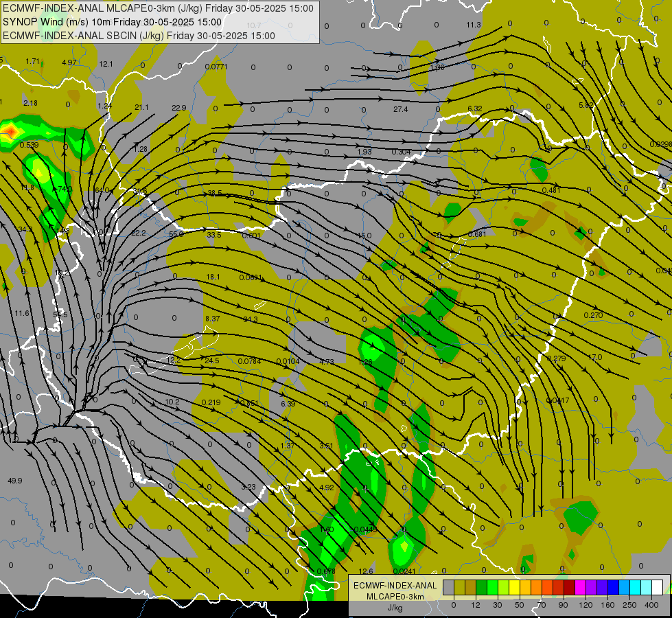Viewport: 672px width, 618px height.
Task: Click the map value 5.82
Action: click(x=586, y=105)
